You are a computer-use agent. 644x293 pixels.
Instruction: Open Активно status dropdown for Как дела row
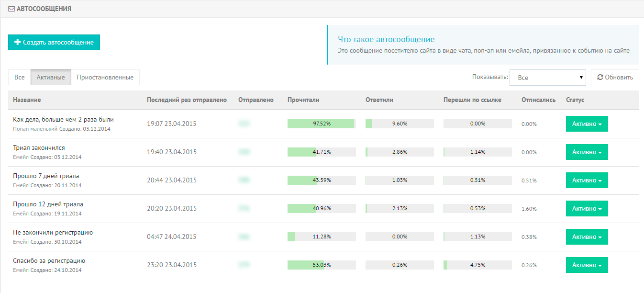click(x=587, y=124)
